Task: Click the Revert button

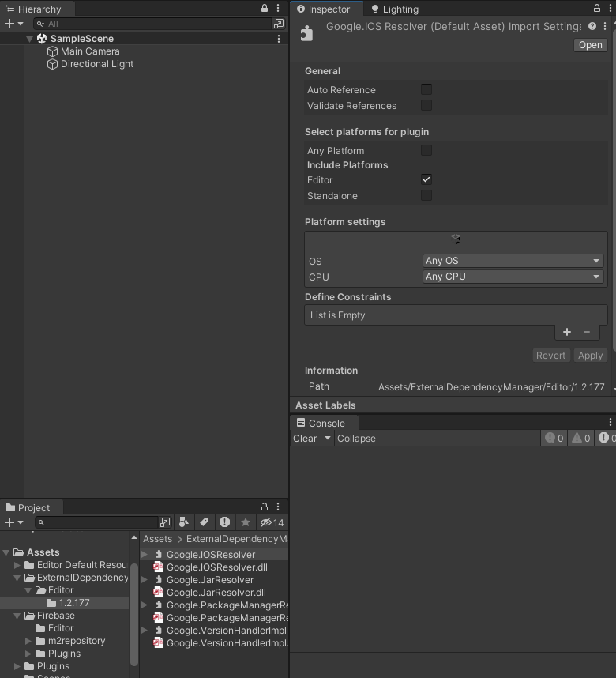Action: click(x=550, y=356)
